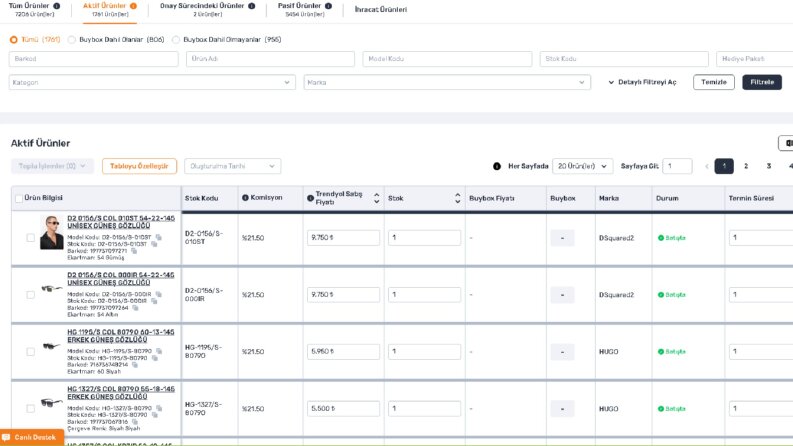
Task: Go to page 2
Action: tap(746, 166)
